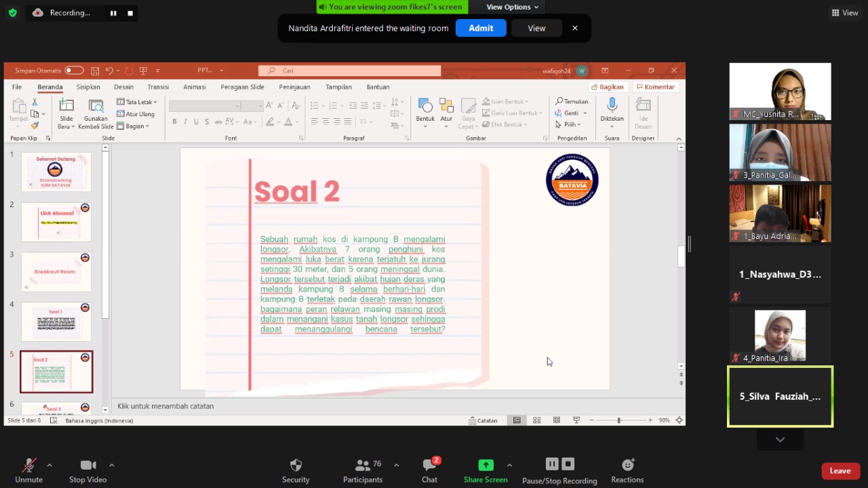Open the Security shield icon
The image size is (868, 488).
(x=296, y=466)
